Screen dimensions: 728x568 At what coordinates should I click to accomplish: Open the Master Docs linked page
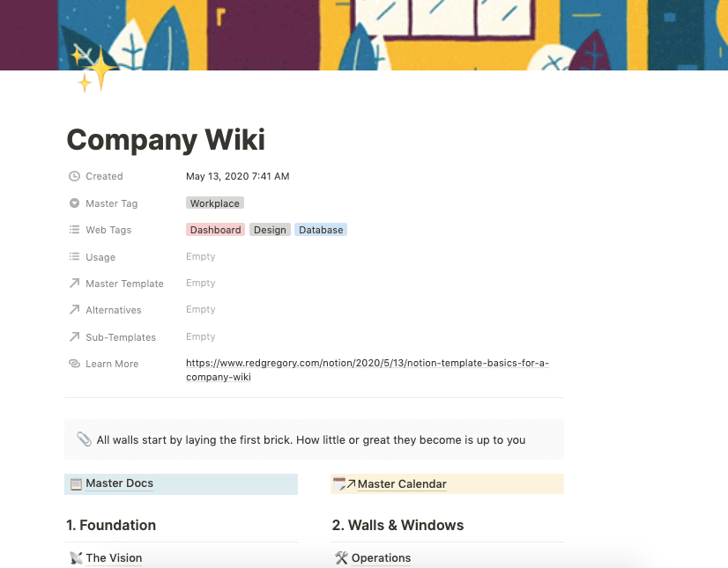click(x=118, y=483)
